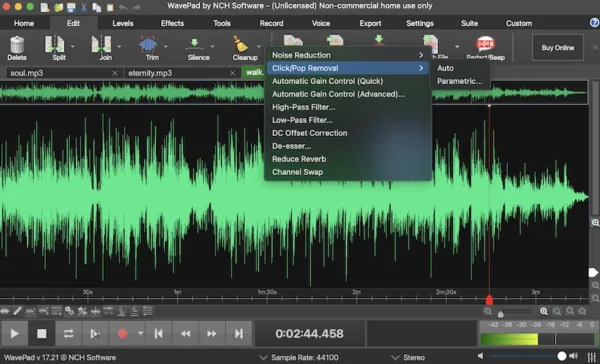Expand the Stereo channel chevron in status bar
The image size is (600, 364).
pos(395,357)
